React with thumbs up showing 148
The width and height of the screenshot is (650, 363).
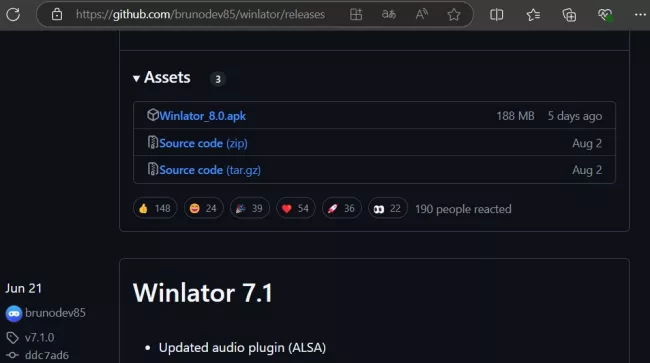(x=155, y=208)
